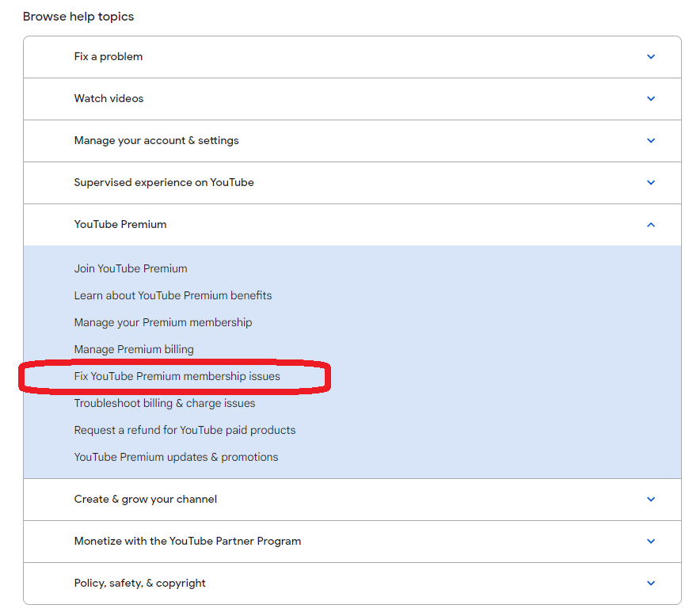Open Manage your Premium membership link

coord(163,322)
